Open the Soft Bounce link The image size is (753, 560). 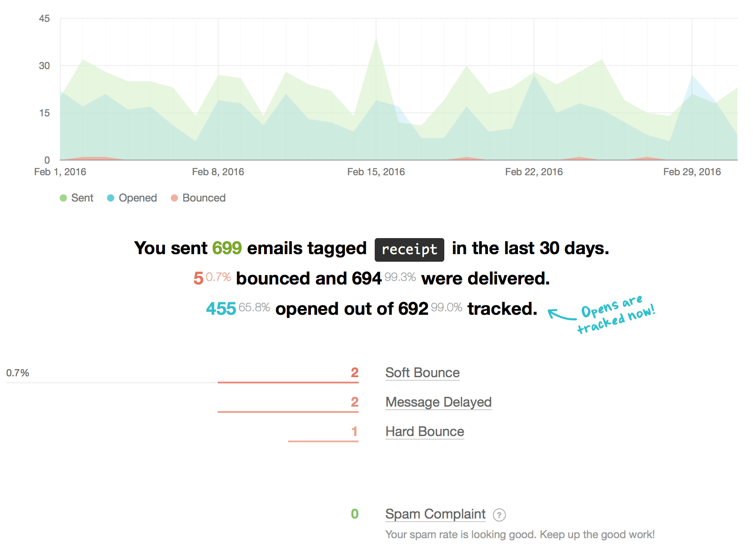pos(422,373)
